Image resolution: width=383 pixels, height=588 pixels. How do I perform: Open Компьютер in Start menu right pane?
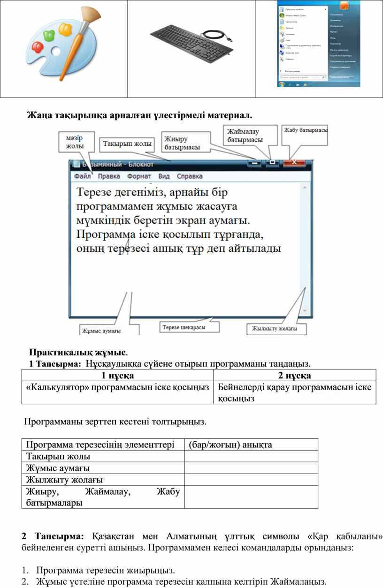(336, 44)
